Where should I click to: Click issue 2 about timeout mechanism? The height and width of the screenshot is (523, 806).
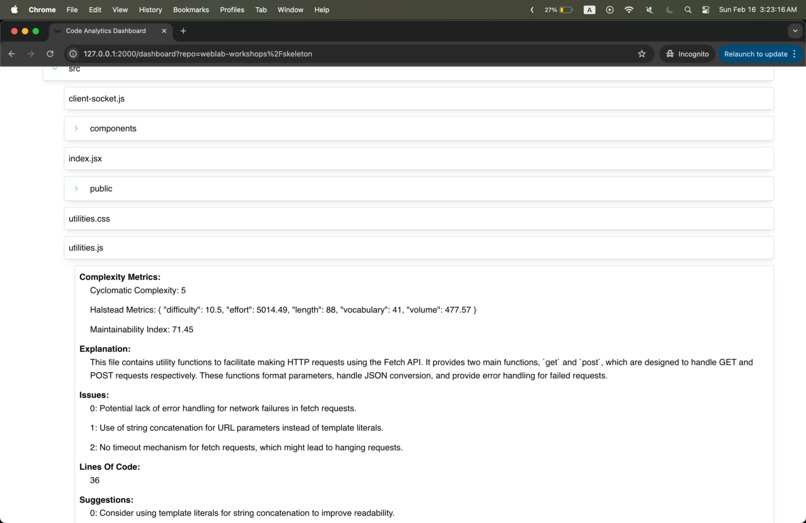(x=246, y=448)
